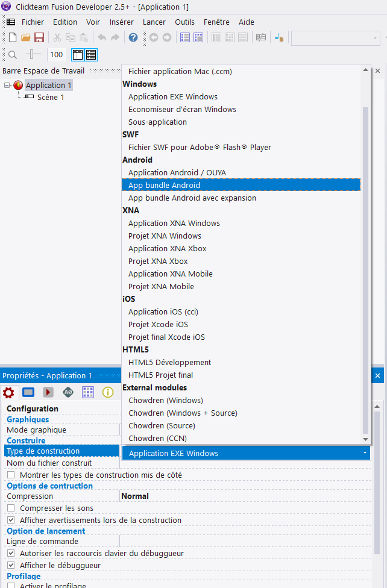Click the Compression Normal value field

click(x=246, y=496)
